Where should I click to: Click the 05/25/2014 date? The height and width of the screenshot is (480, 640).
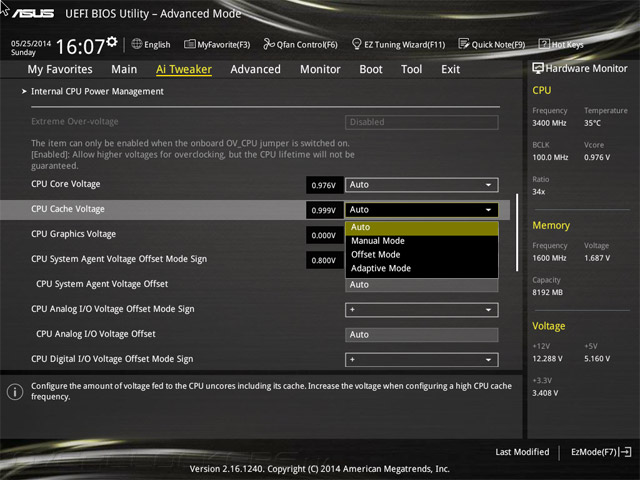point(31,43)
